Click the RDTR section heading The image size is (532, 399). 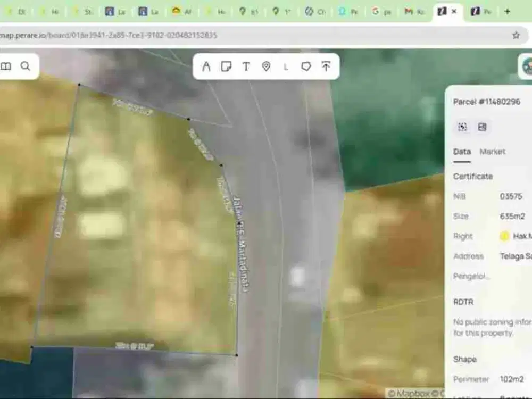(x=463, y=302)
